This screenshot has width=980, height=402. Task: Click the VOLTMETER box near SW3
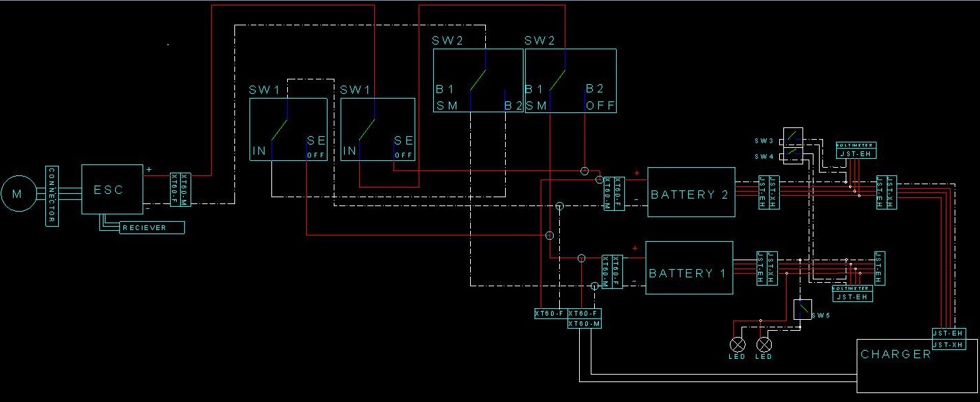[855, 150]
